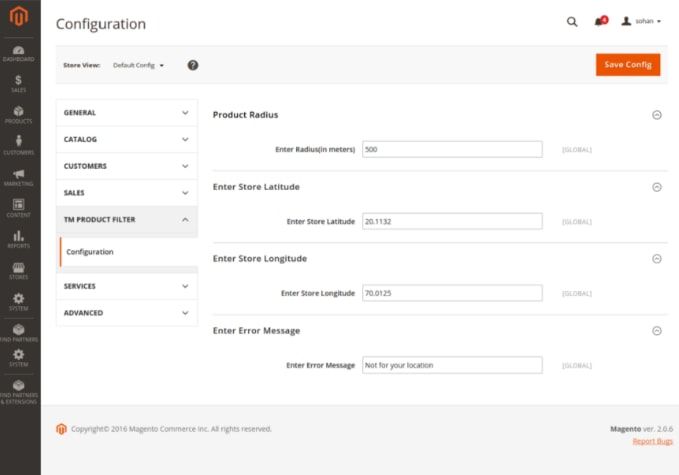The image size is (679, 475).
Task: Open the Dashboard in the admin sidebar
Action: tap(19, 52)
